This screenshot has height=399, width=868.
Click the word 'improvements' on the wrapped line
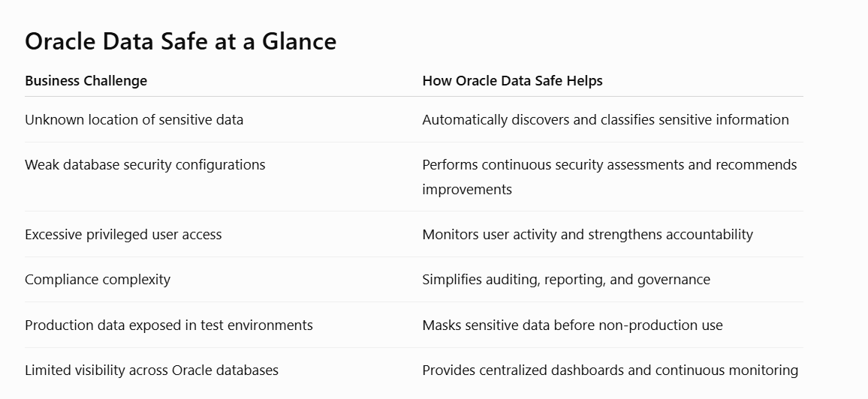coord(467,190)
